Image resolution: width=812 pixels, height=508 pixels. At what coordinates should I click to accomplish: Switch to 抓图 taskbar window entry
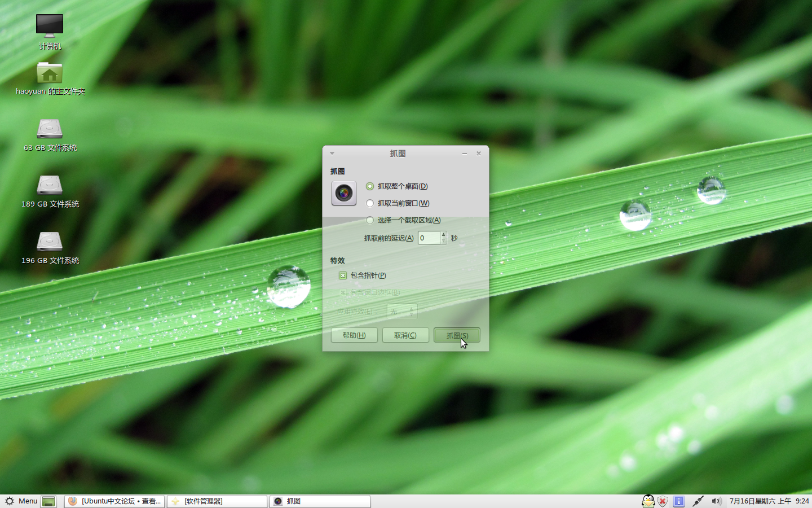click(320, 501)
